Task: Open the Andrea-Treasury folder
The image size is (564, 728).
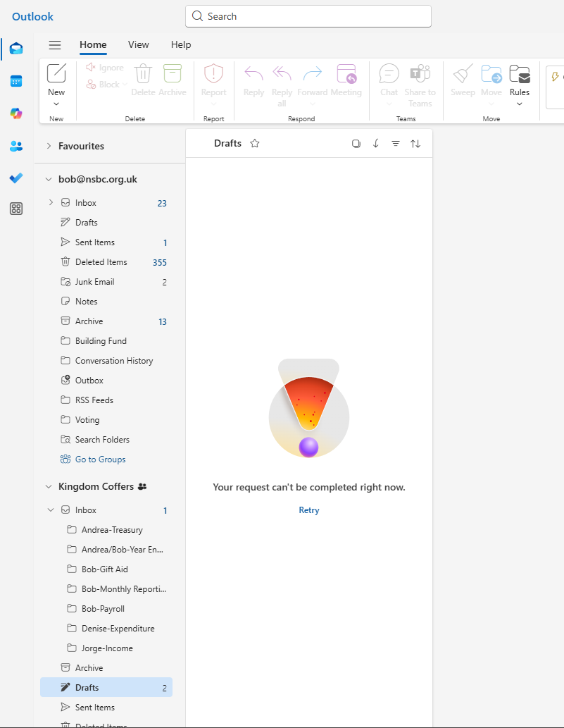Action: 106,530
